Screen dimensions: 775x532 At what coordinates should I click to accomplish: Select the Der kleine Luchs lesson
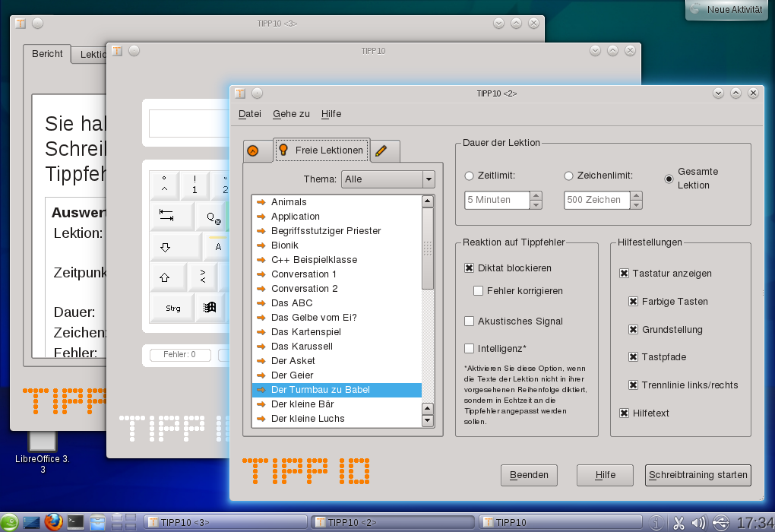[337, 418]
